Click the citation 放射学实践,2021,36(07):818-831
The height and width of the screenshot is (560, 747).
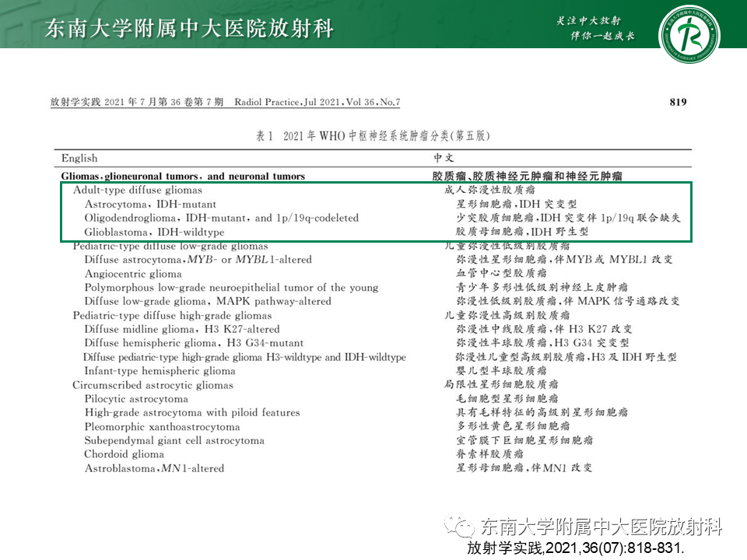[x=576, y=548]
